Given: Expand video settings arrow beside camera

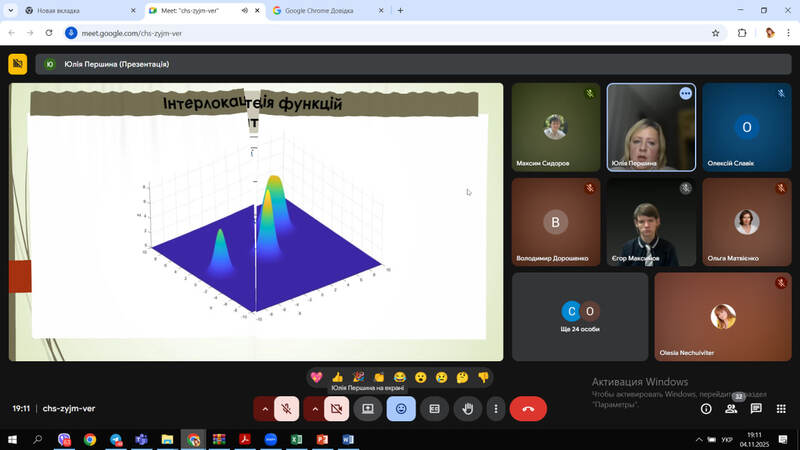Looking at the screenshot, I should click(x=314, y=408).
